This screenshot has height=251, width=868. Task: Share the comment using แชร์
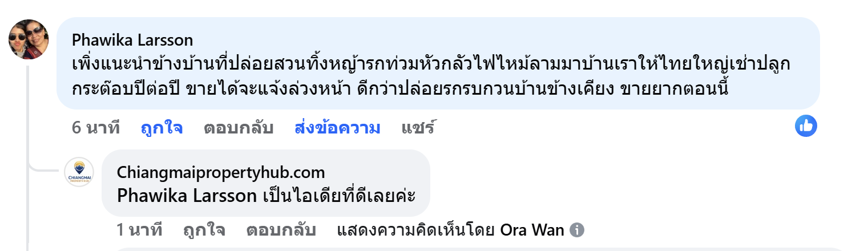(418, 128)
